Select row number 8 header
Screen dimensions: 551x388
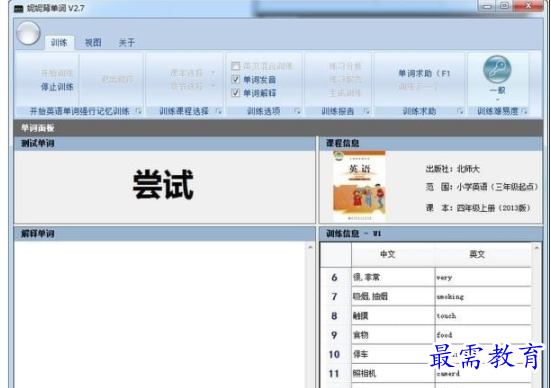pyautogui.click(x=335, y=316)
